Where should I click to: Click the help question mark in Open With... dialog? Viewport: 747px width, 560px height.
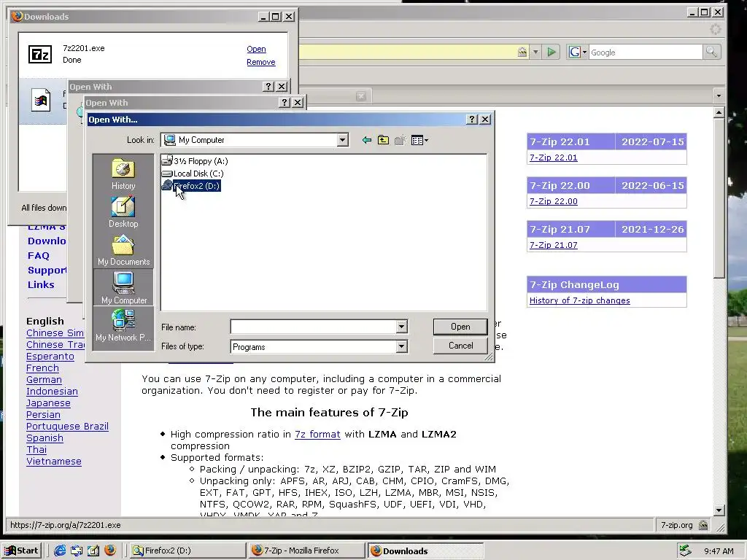[472, 120]
